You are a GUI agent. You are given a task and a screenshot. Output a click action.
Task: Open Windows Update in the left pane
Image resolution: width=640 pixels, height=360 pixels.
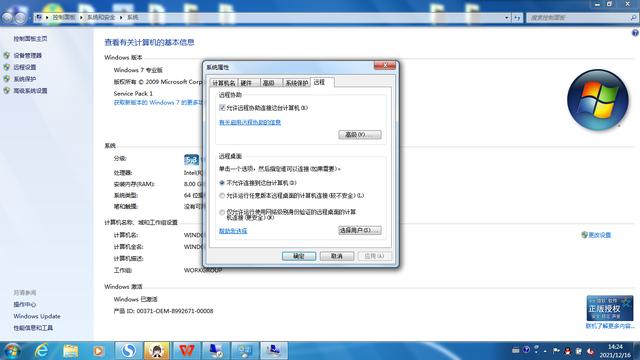tap(37, 316)
